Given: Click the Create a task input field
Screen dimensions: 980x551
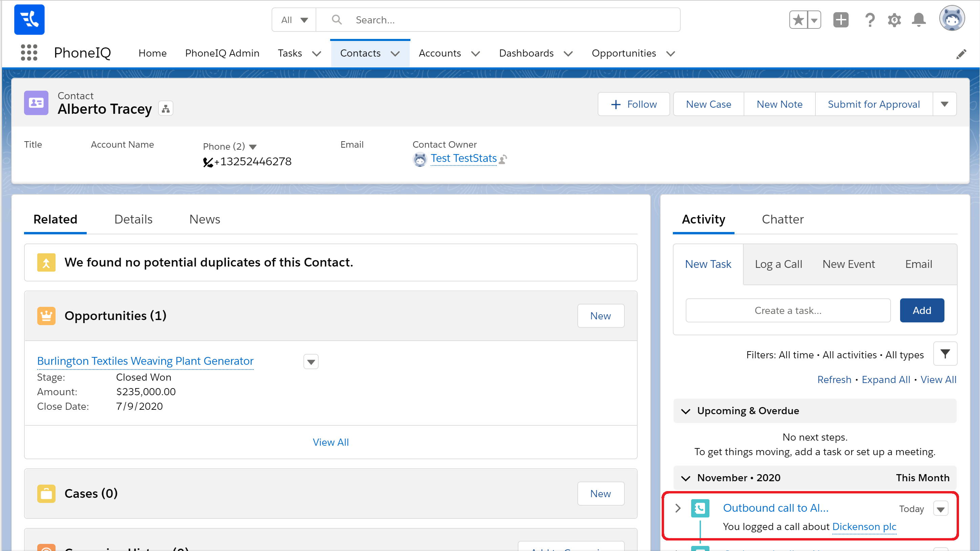Looking at the screenshot, I should click(x=788, y=311).
